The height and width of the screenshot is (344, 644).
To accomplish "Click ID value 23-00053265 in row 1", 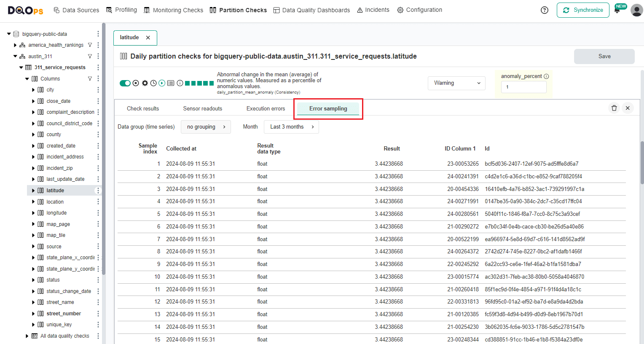I will point(463,164).
